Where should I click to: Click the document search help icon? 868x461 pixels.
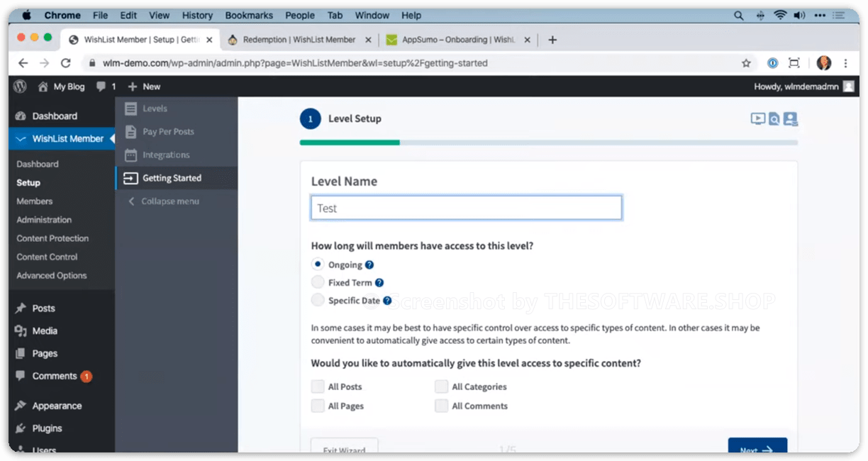[x=774, y=119]
